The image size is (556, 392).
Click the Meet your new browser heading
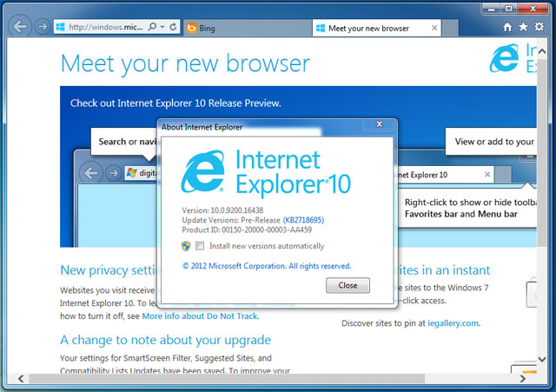(x=185, y=63)
